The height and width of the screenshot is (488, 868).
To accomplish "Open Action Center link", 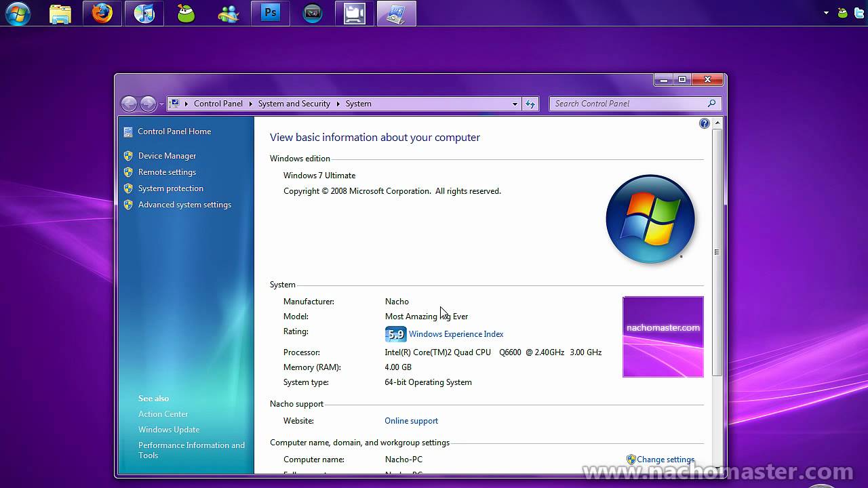I will point(163,414).
